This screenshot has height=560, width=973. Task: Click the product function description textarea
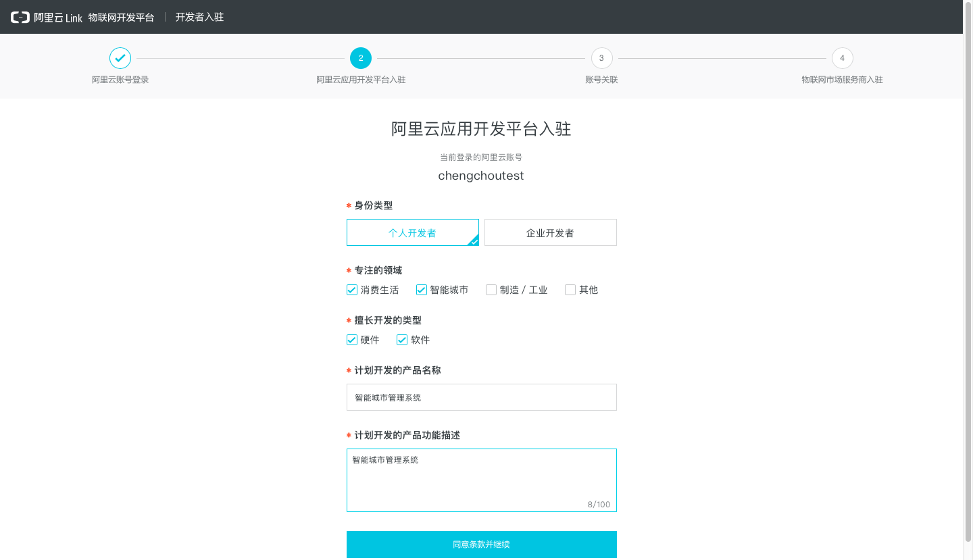[482, 480]
